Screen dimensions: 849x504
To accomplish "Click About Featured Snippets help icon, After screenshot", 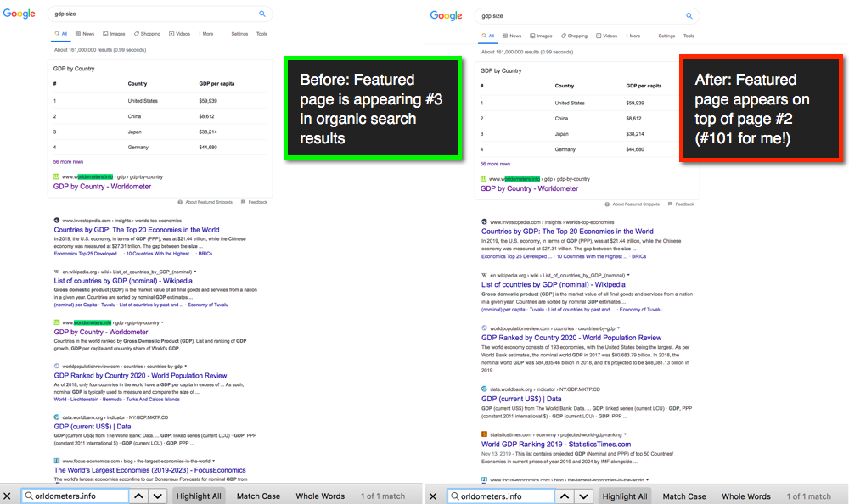I will point(608,204).
